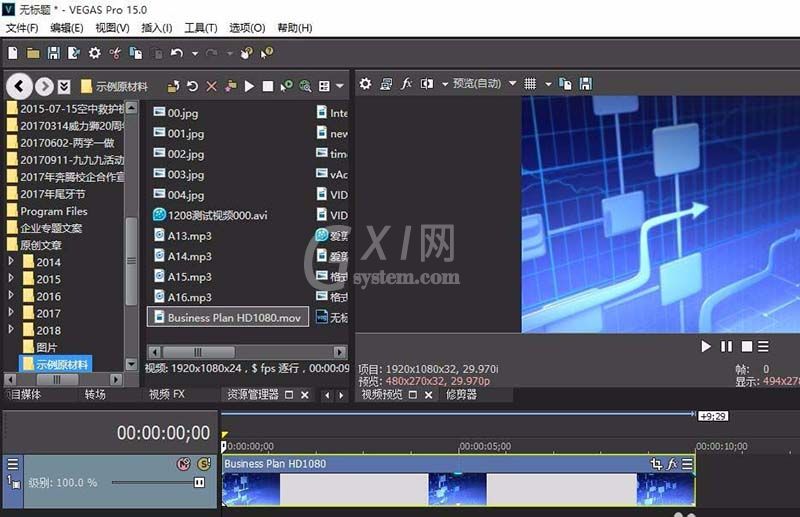Viewport: 800px width, 517px height.
Task: Open the undo history dropdown arrow
Action: pyautogui.click(x=195, y=53)
